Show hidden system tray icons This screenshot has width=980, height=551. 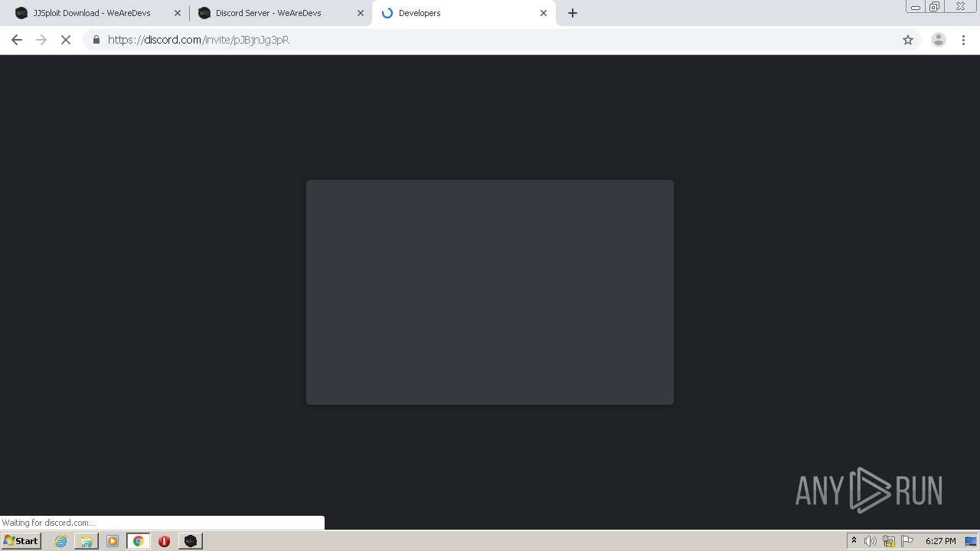(x=854, y=541)
